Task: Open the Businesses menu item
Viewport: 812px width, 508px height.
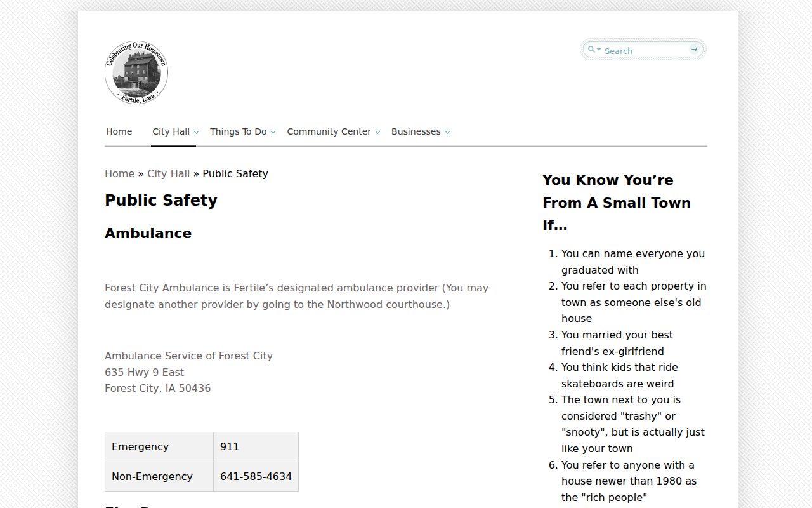Action: (x=416, y=131)
